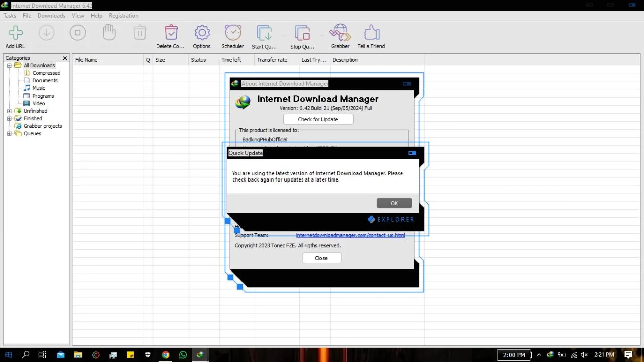The width and height of the screenshot is (644, 362).
Task: Sort by the Transfer rate column
Action: (277, 60)
